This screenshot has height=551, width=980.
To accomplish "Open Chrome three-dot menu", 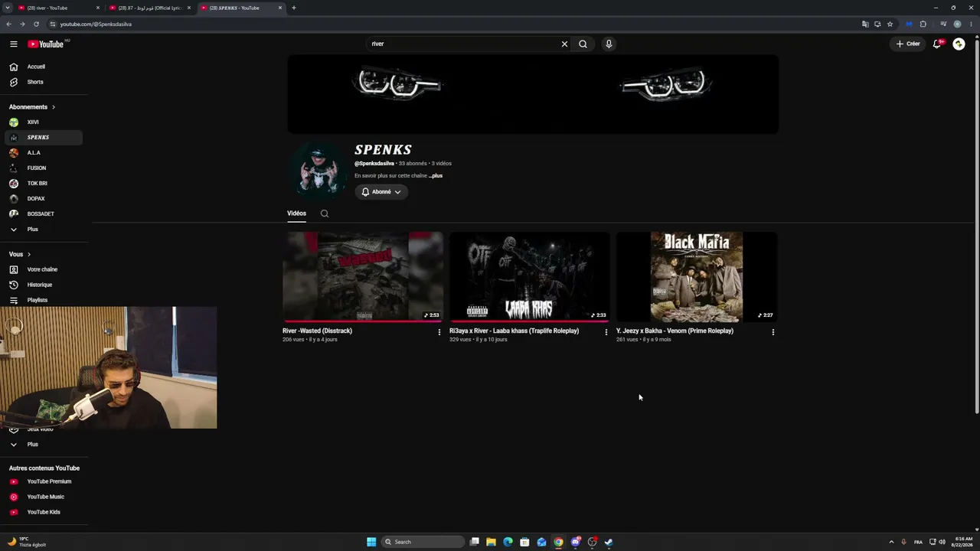I will coord(971,24).
